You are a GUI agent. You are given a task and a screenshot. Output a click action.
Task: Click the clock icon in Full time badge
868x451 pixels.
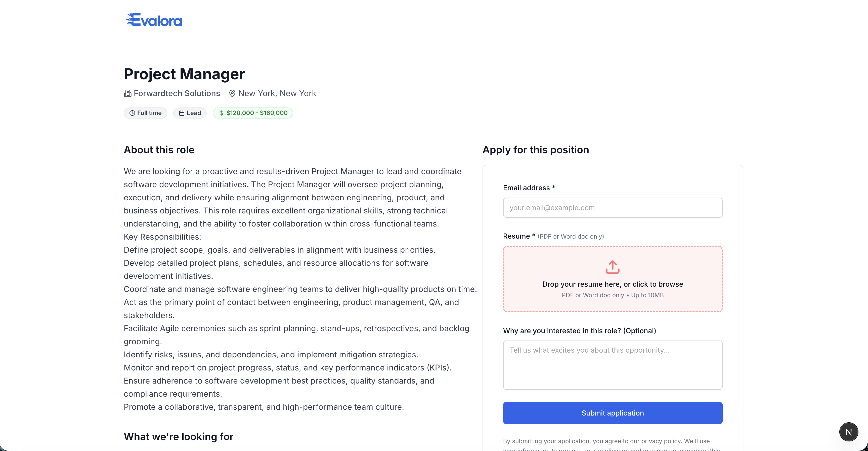(x=133, y=113)
